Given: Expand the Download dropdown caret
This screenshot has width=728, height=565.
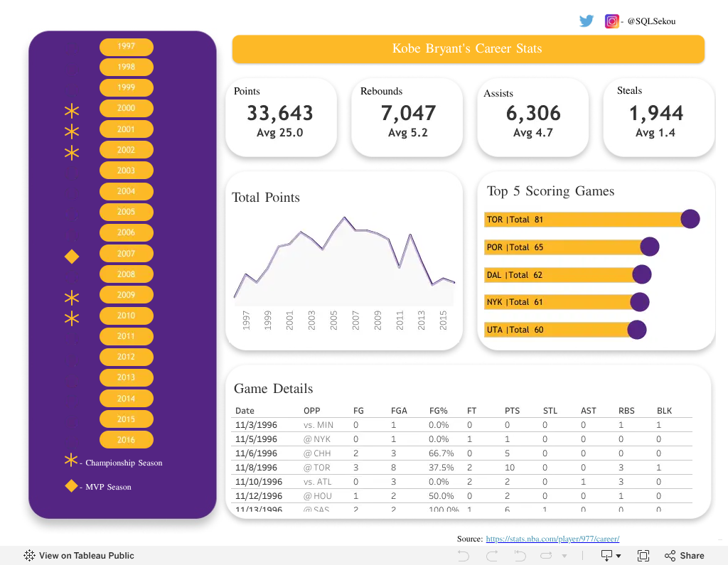Looking at the screenshot, I should click(619, 556).
